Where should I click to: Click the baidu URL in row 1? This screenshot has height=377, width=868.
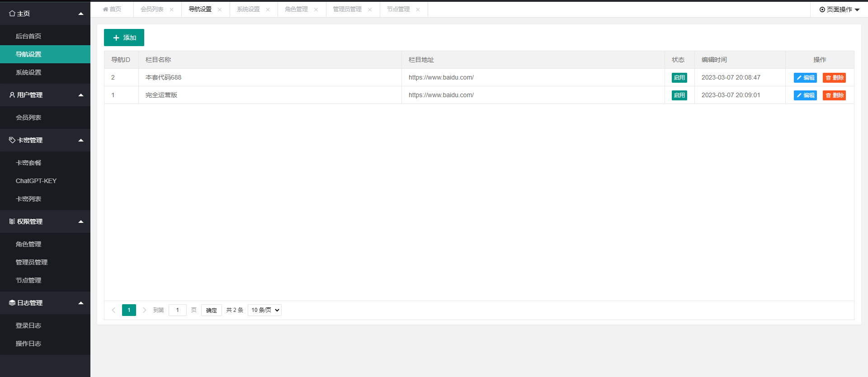coord(441,95)
